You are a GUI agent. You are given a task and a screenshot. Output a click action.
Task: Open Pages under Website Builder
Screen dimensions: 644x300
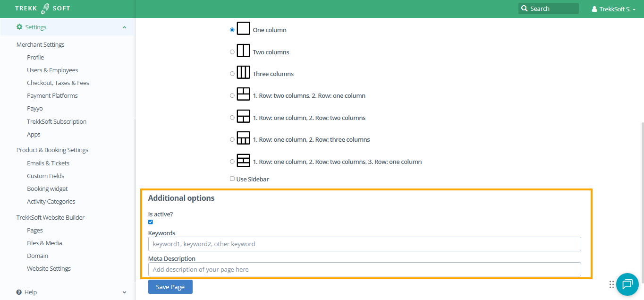[x=35, y=230]
